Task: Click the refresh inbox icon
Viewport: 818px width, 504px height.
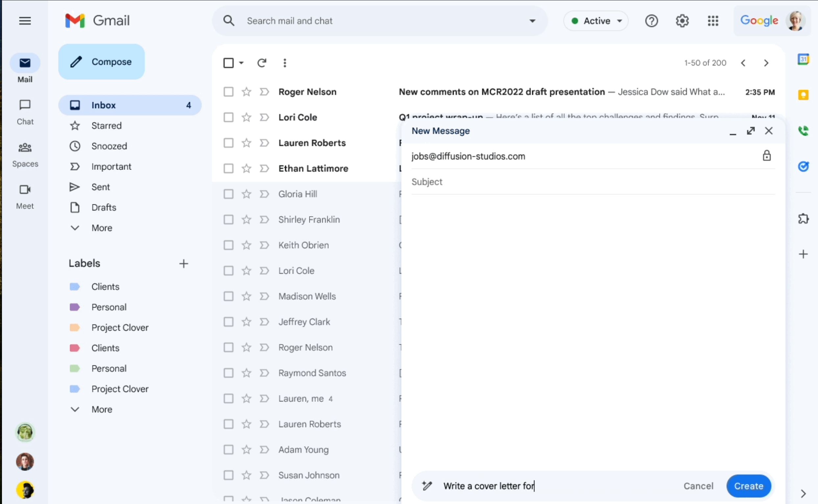Action: pyautogui.click(x=262, y=63)
